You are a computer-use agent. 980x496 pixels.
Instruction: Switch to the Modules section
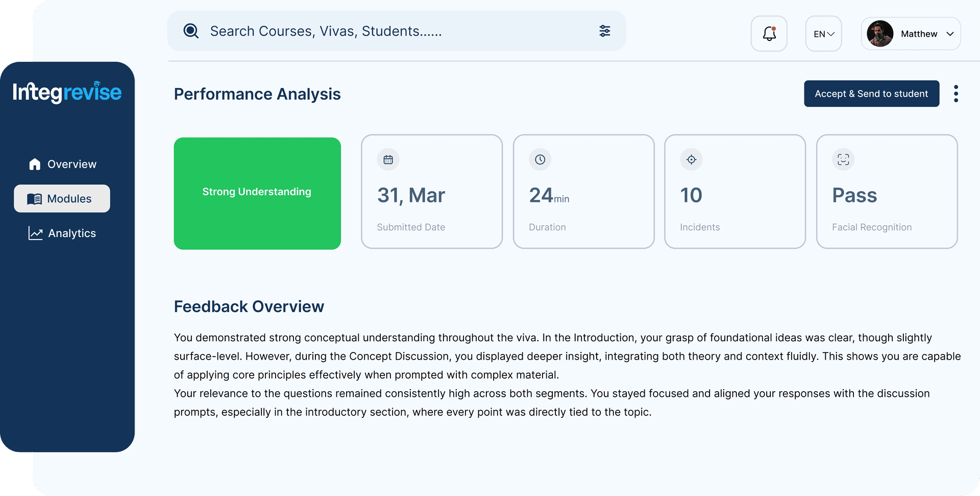pyautogui.click(x=62, y=199)
